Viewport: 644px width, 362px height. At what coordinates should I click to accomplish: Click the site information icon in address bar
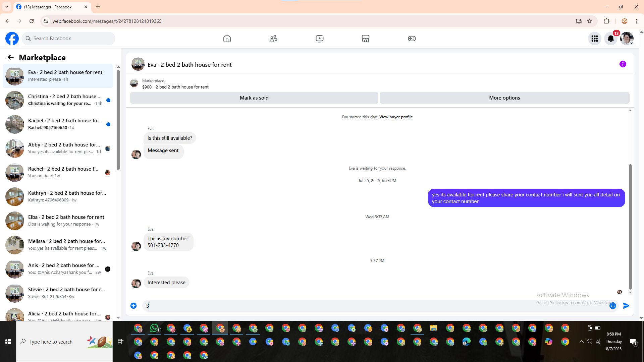pyautogui.click(x=46, y=21)
